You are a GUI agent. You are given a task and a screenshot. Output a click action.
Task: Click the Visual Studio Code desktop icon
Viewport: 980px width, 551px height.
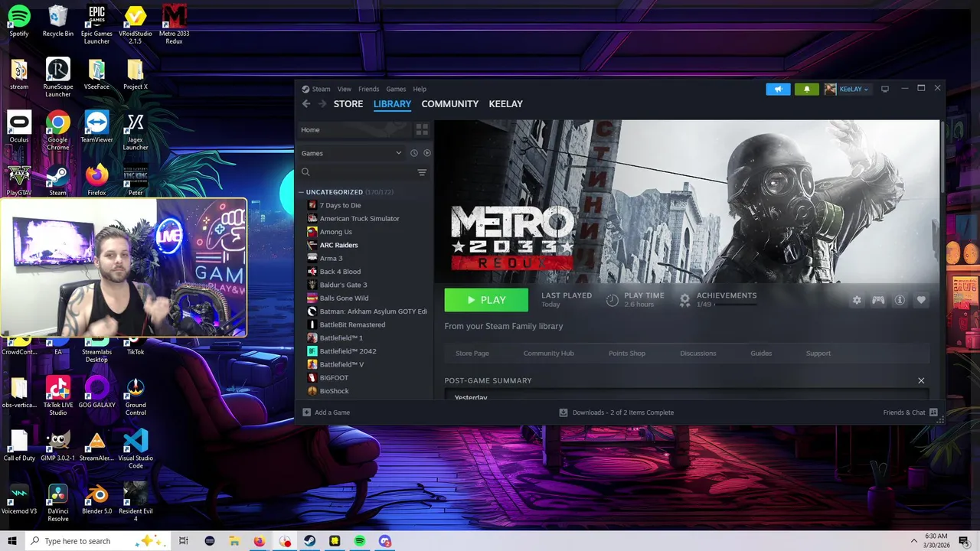[136, 449]
